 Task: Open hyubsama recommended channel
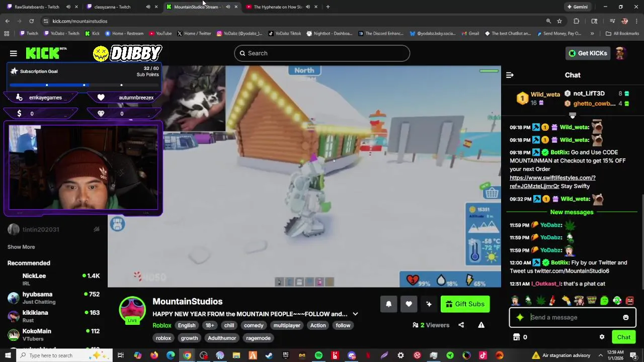(54, 298)
